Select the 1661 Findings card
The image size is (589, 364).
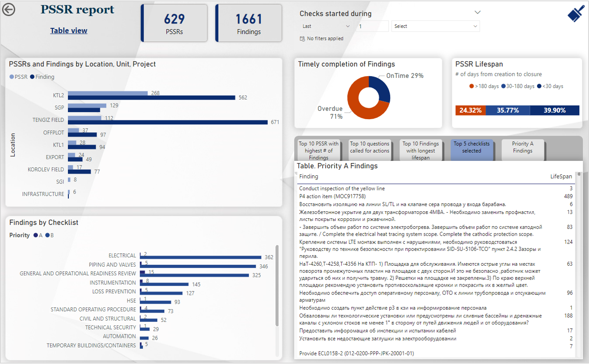point(249,23)
